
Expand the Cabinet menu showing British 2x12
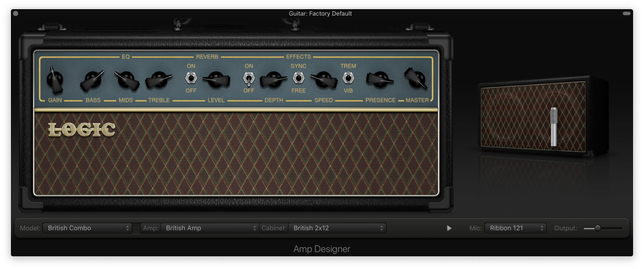[x=337, y=228]
